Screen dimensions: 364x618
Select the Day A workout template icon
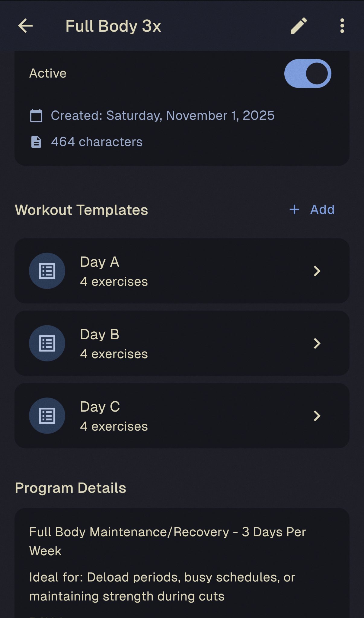(x=47, y=271)
